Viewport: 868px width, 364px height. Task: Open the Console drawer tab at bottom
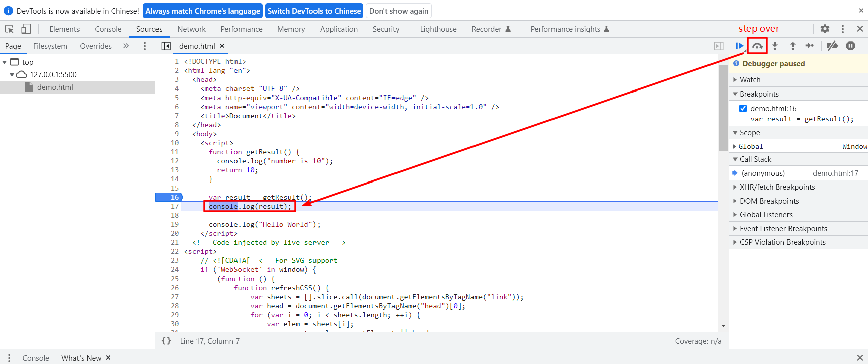coord(36,358)
